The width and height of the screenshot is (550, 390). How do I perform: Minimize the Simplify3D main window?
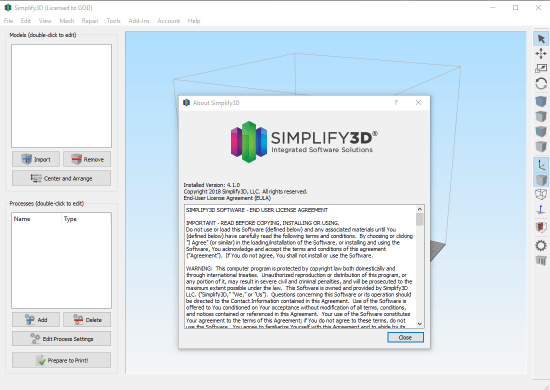coord(493,7)
